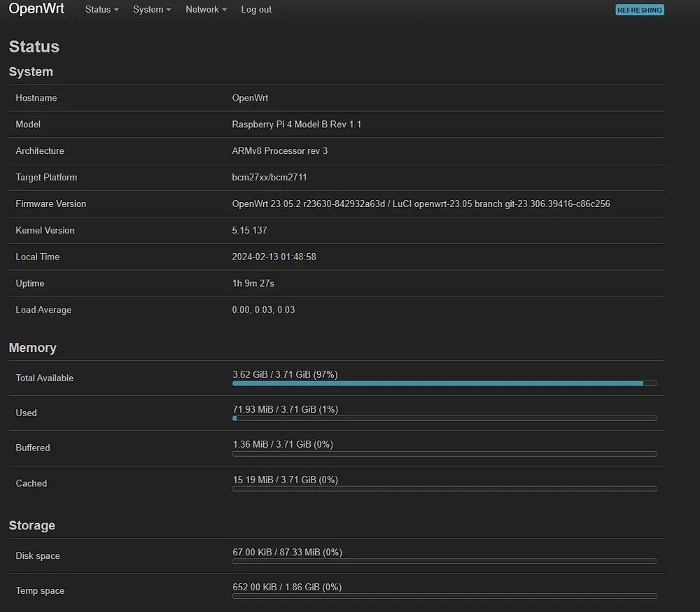
Task: Select '1.36 MiB / 3.71 GiB (0%)' text
Action: (283, 445)
